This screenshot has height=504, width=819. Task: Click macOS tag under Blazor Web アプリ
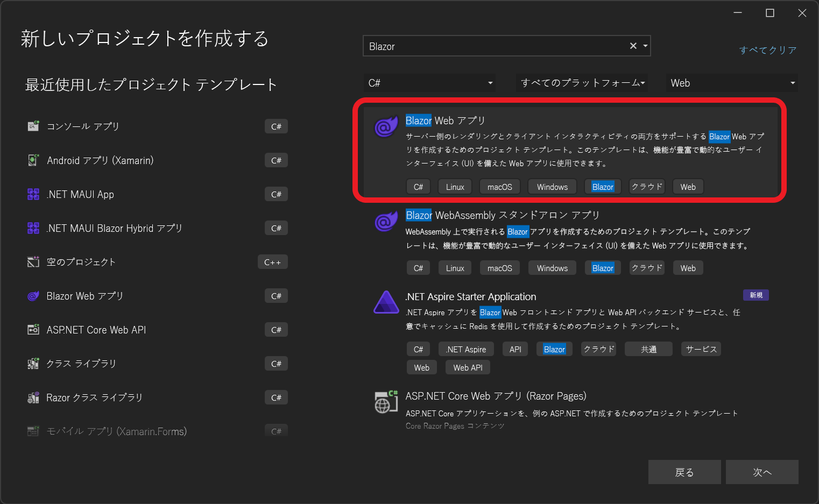coord(500,187)
